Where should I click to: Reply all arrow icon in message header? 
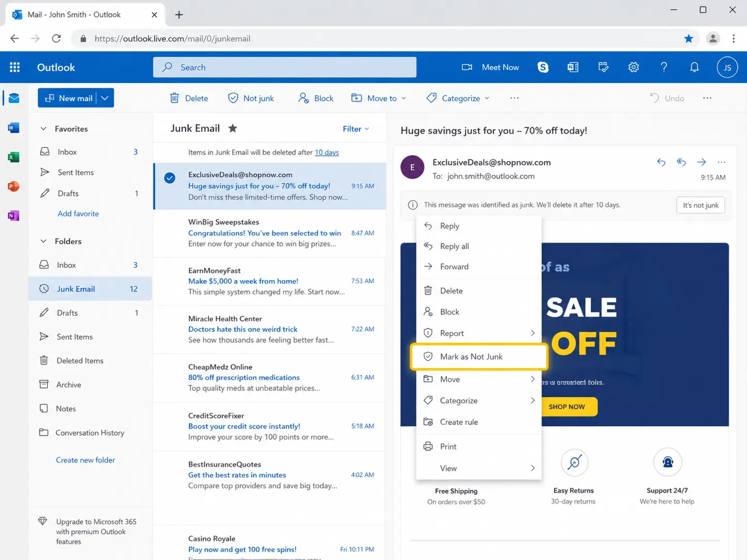click(x=681, y=162)
